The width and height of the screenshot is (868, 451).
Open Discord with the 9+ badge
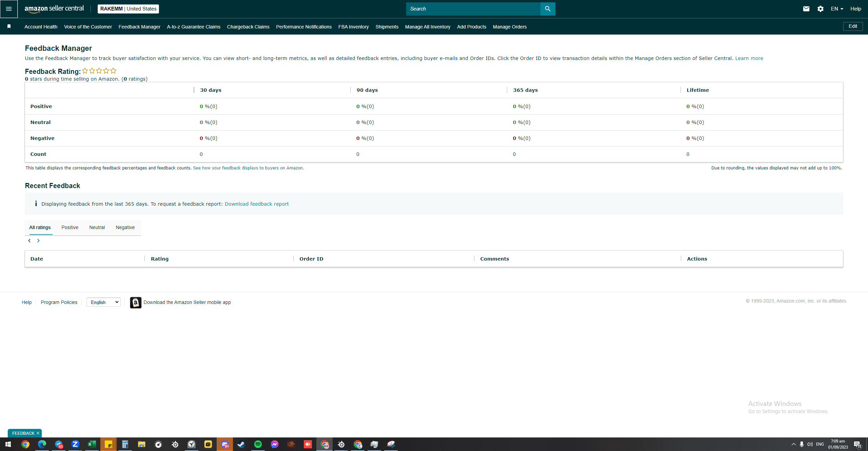click(225, 444)
